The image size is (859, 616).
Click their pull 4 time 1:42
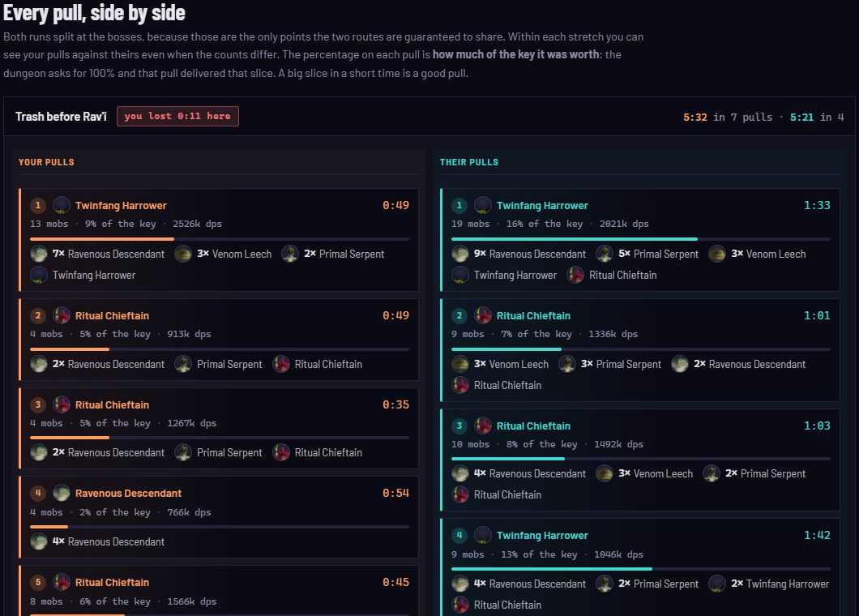click(x=817, y=535)
